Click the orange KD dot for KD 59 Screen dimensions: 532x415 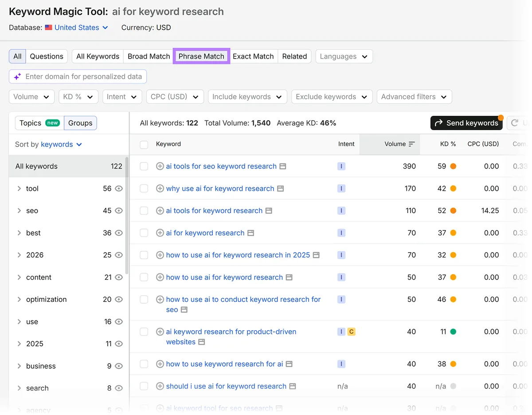[453, 166]
